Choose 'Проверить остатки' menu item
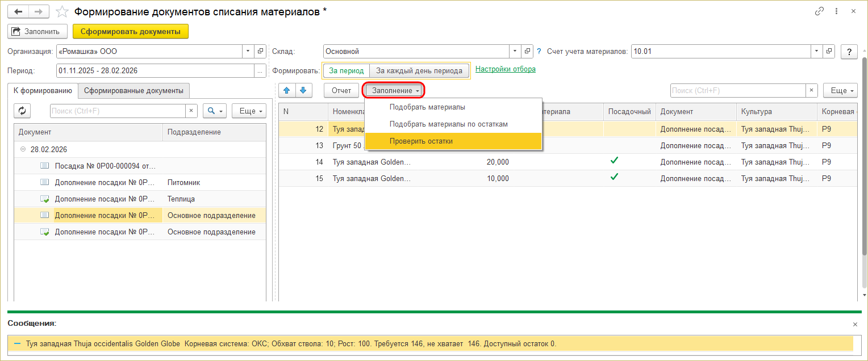Image resolution: width=868 pixels, height=361 pixels. click(421, 141)
